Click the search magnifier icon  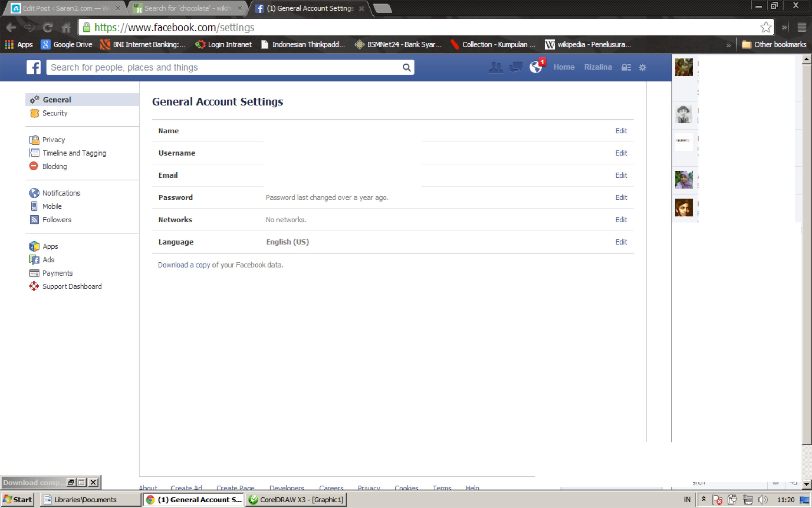pos(406,67)
